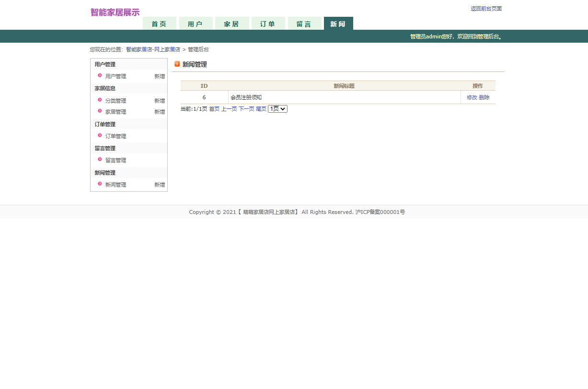Click the 返回前台页面 link at top right

pos(486,8)
